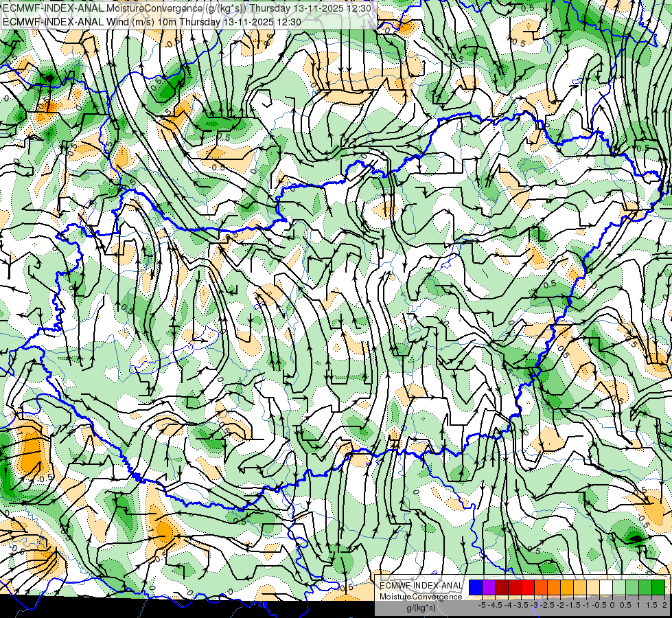Click the legend tick label '2'
The image size is (672, 618).
664,605
